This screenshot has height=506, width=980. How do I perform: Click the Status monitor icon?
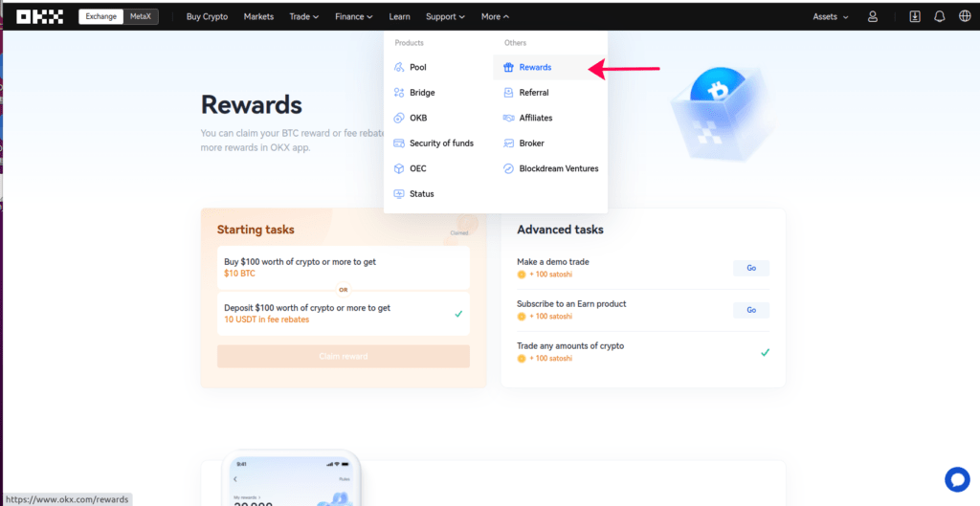click(x=399, y=193)
